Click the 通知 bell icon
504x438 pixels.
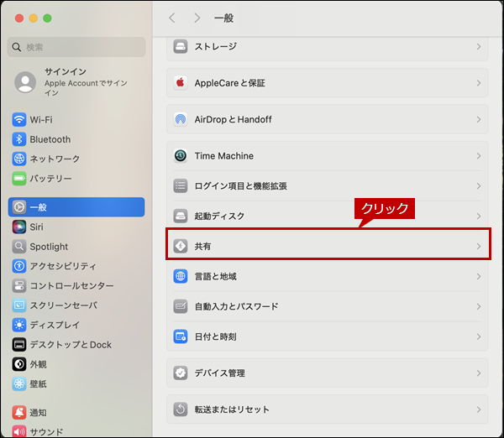[x=19, y=413]
